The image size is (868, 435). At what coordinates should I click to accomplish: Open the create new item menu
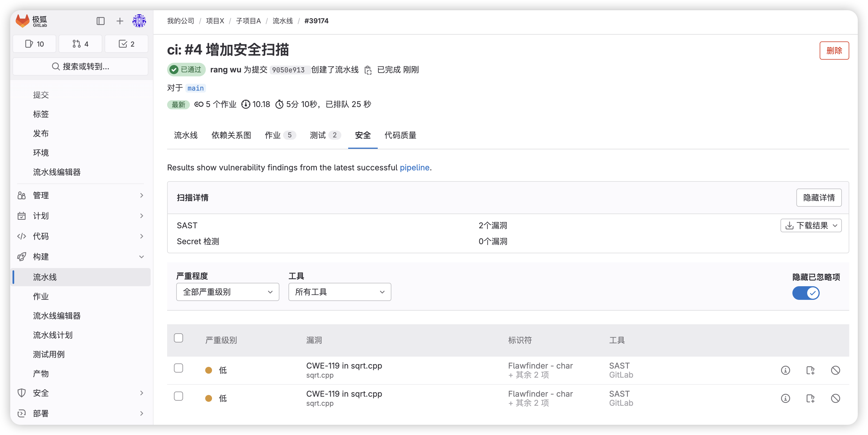pyautogui.click(x=120, y=21)
